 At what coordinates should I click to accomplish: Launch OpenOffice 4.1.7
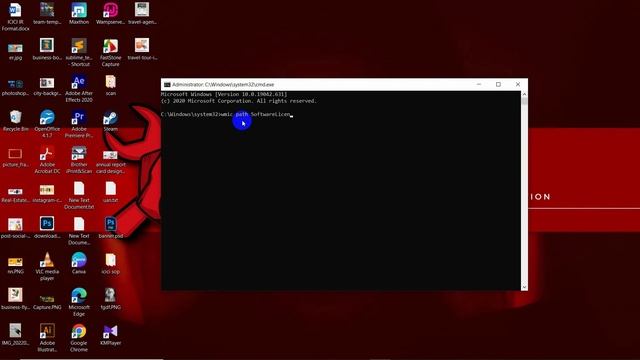click(x=47, y=118)
